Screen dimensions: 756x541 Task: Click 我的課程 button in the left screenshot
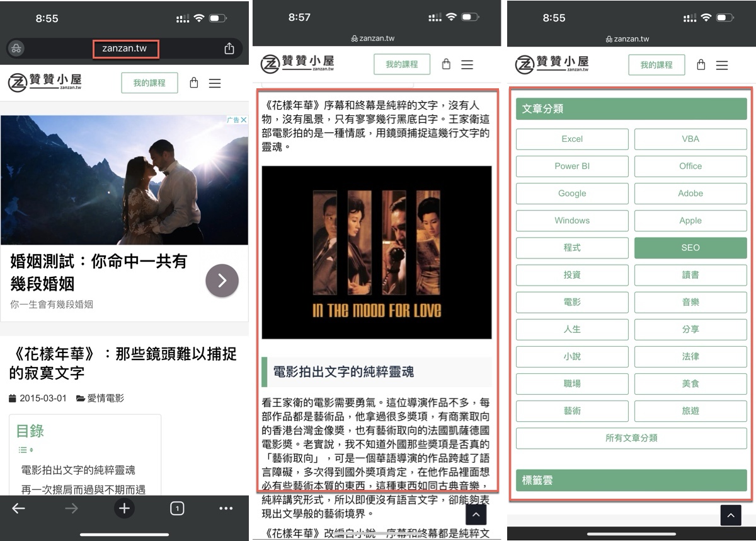point(149,83)
